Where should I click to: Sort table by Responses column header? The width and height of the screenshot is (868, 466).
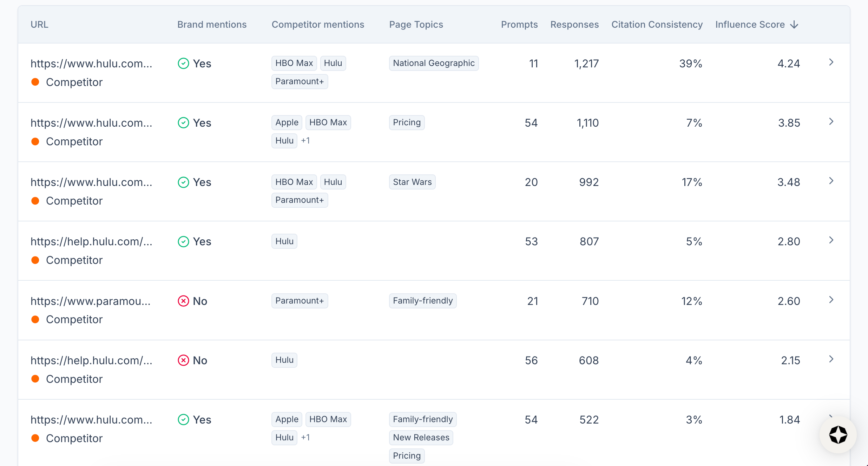(x=574, y=25)
